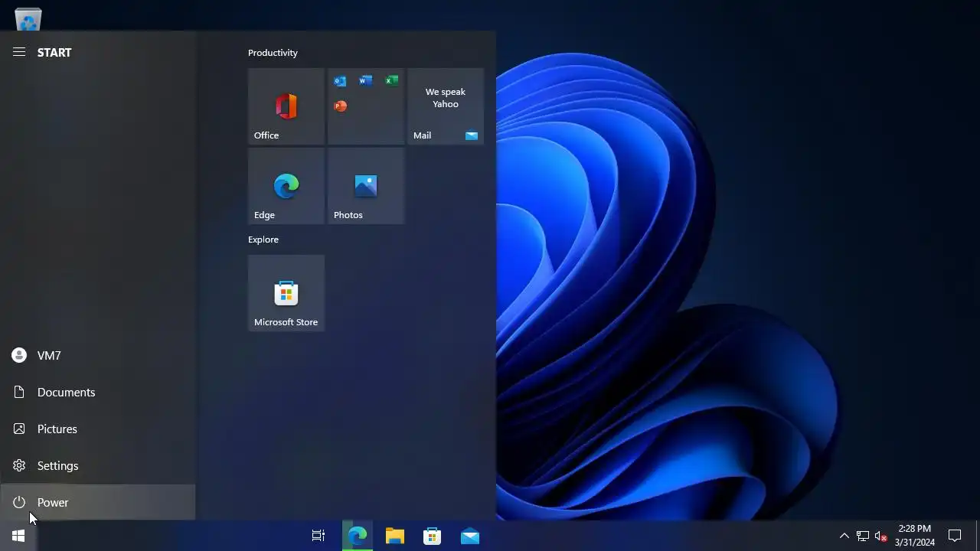Viewport: 980px width, 551px height.
Task: Launch Excel from the Office apps folder tile
Action: click(x=391, y=81)
